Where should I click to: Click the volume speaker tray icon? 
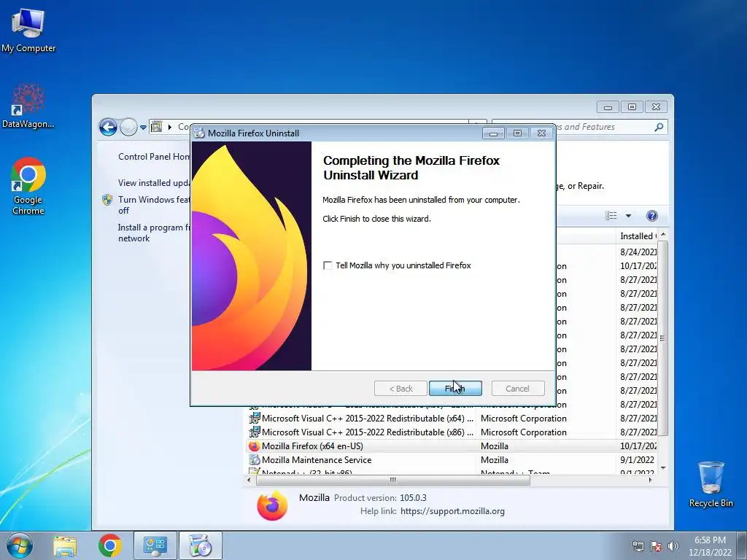point(673,546)
